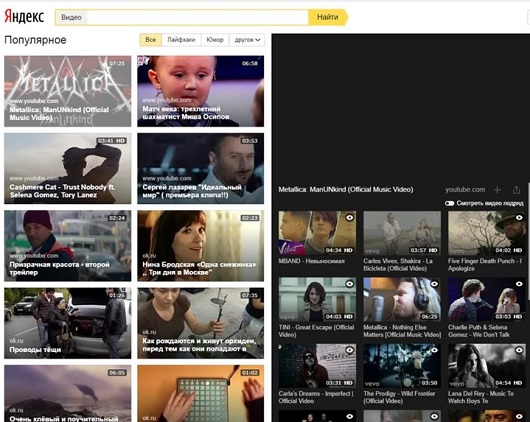This screenshot has width=530, height=422.
Task: Open 'Очень клёвый и поучительный' video
Action: pyautogui.click(x=68, y=394)
